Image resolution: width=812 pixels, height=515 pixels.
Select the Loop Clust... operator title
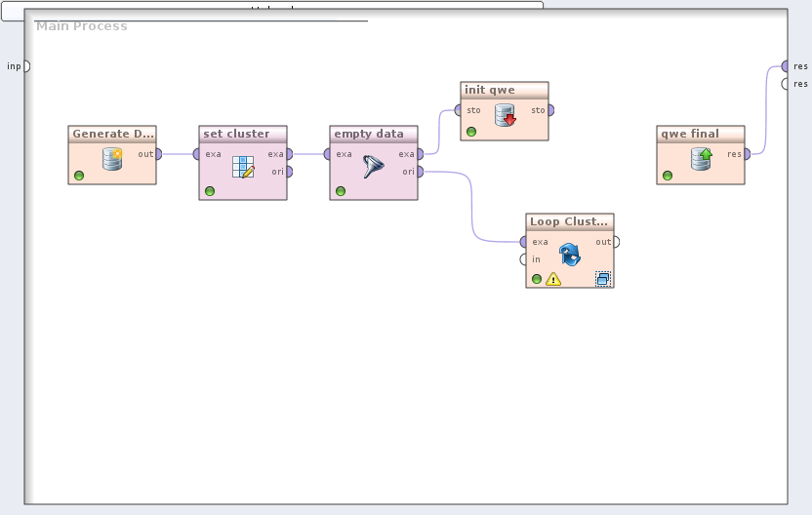point(569,221)
